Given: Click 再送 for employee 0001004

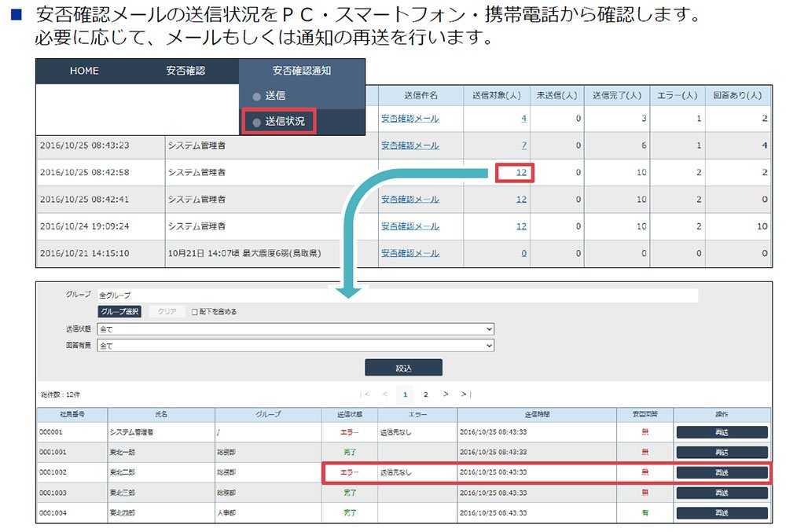Looking at the screenshot, I should pyautogui.click(x=722, y=513).
